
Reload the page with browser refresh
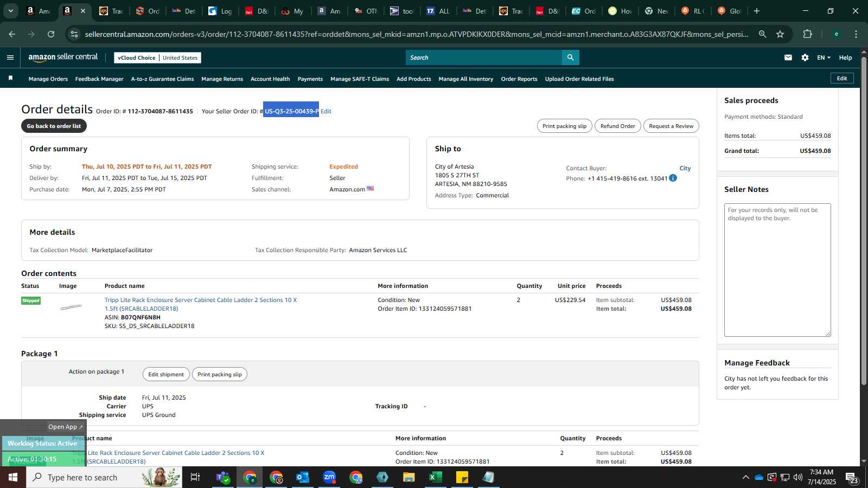(x=51, y=34)
